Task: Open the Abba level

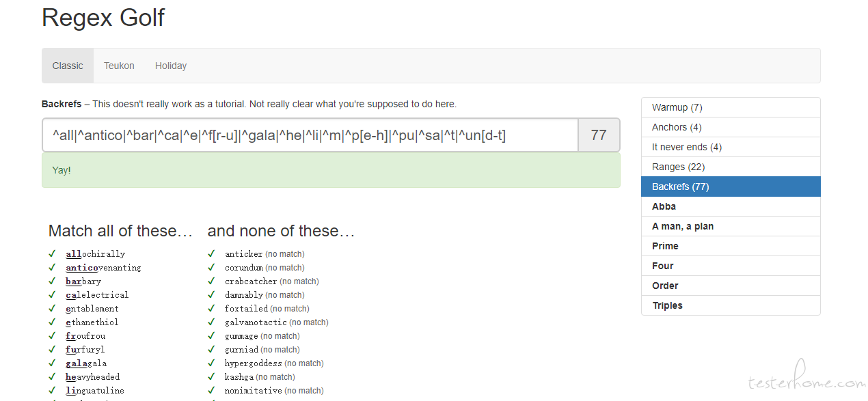Action: point(731,206)
